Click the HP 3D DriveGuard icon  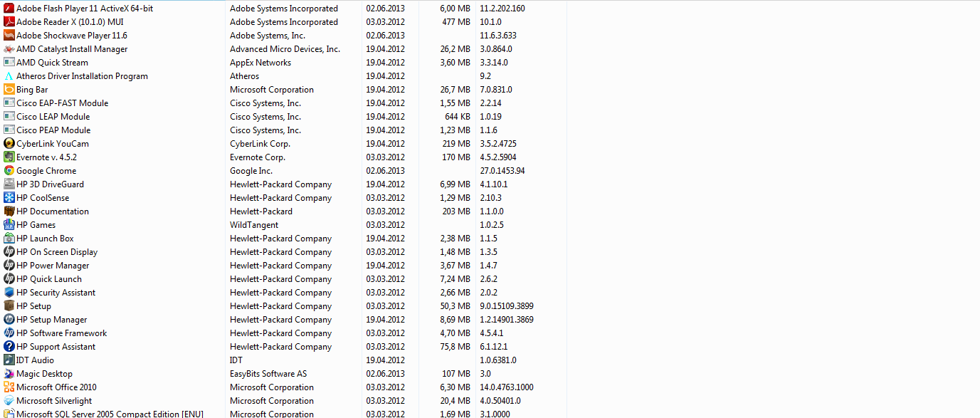pos(9,184)
